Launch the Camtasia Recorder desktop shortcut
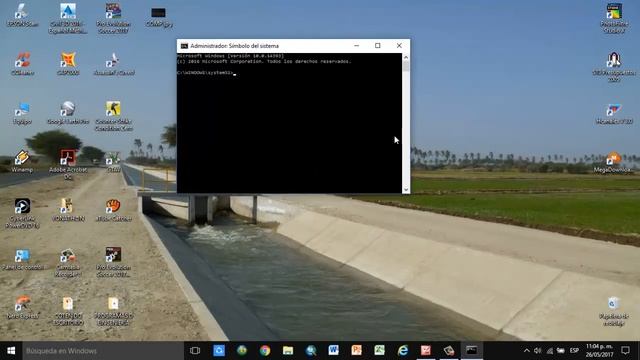Screen dimensions: 640x360 click(x=68, y=262)
